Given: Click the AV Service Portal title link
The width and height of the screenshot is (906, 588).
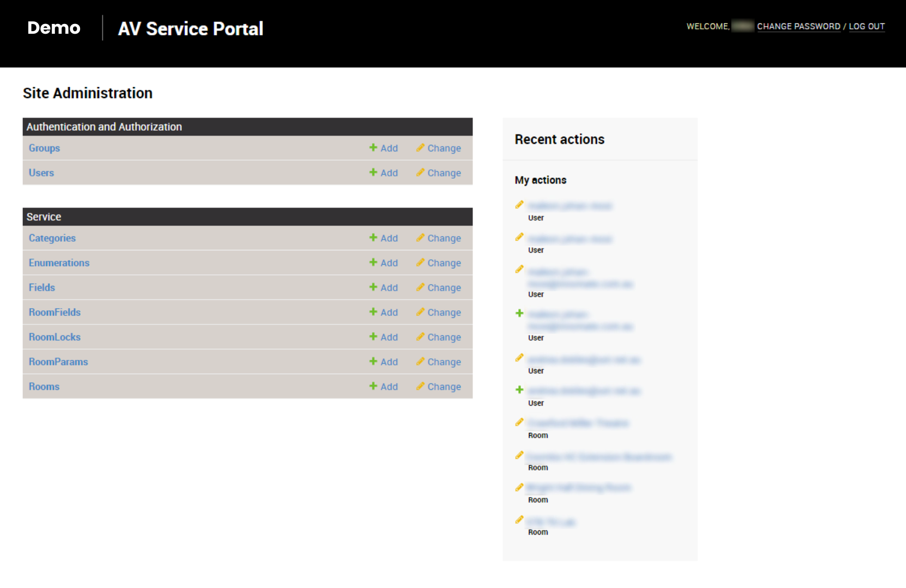Looking at the screenshot, I should pyautogui.click(x=190, y=28).
